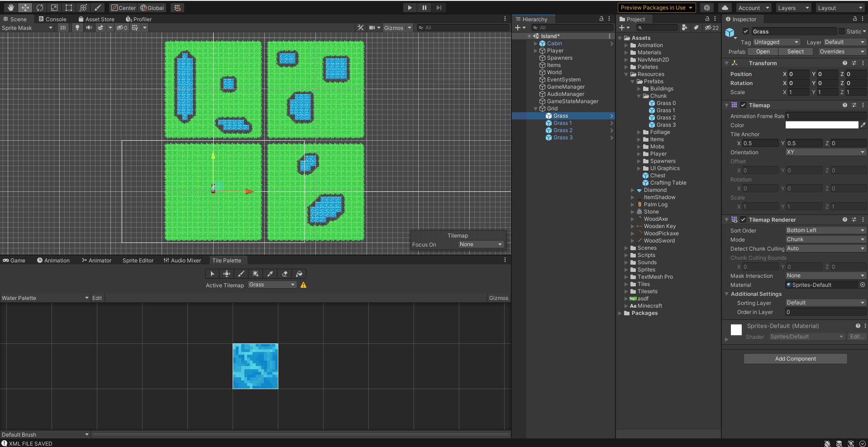Disable the Tilemap Renderer component checkbox
The image size is (868, 447).
[x=743, y=220]
